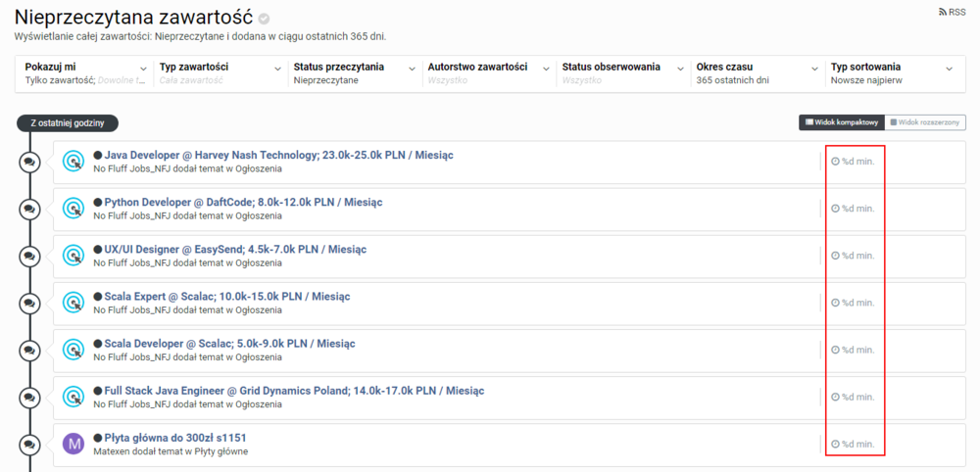Click the chat bubble icon beside Scala Developer
This screenshot has height=472, width=980.
point(28,351)
